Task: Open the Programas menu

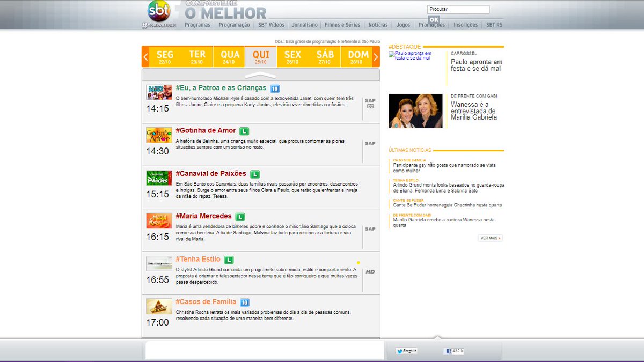Action: pyautogui.click(x=197, y=25)
